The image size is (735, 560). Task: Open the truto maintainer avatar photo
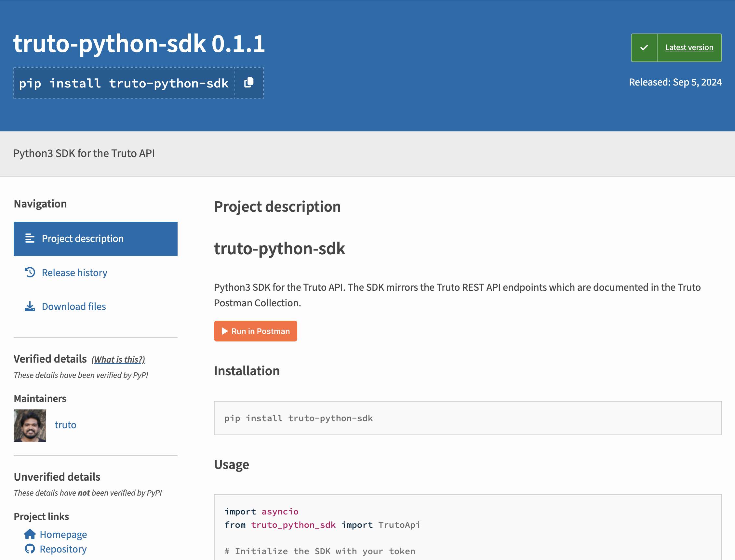tap(30, 425)
